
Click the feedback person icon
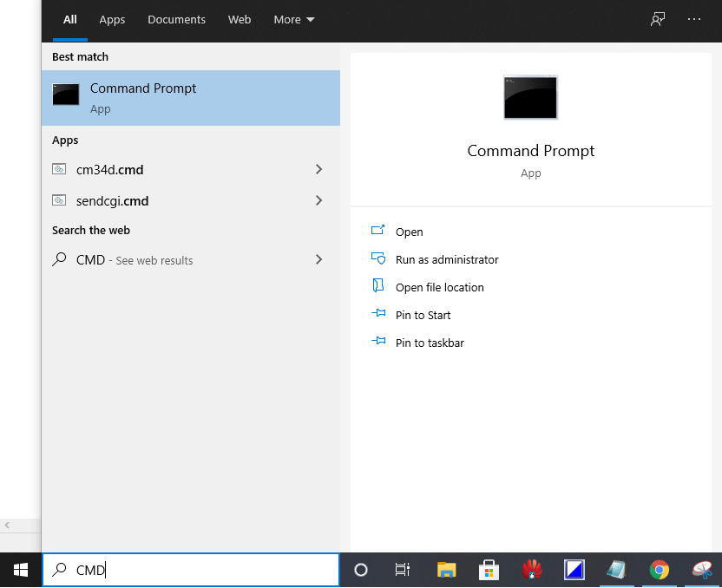click(658, 19)
